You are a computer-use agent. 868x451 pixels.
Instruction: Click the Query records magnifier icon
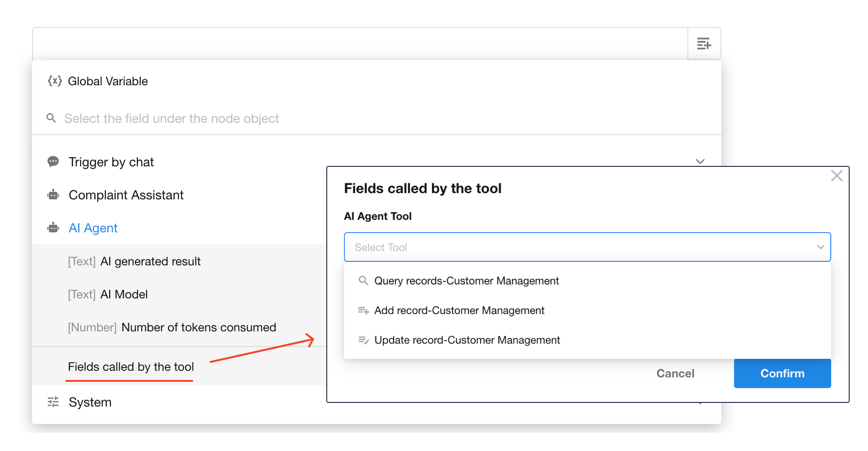pos(363,280)
